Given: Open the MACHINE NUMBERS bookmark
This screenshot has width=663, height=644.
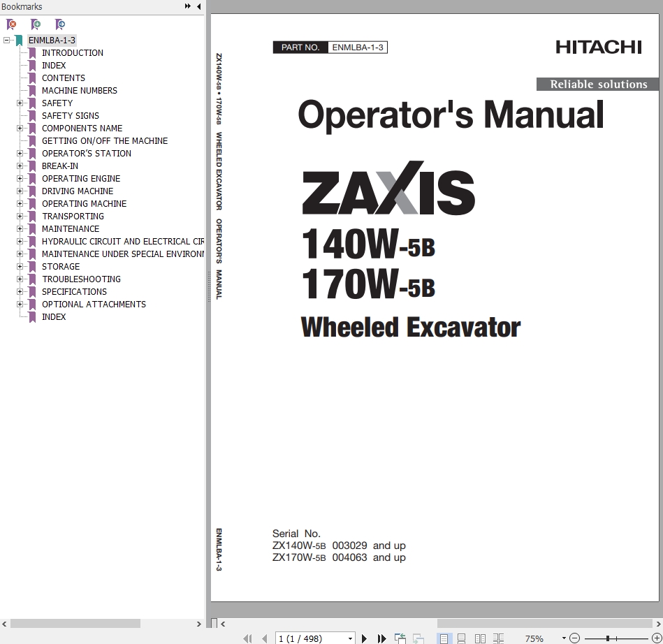Looking at the screenshot, I should (x=80, y=91).
